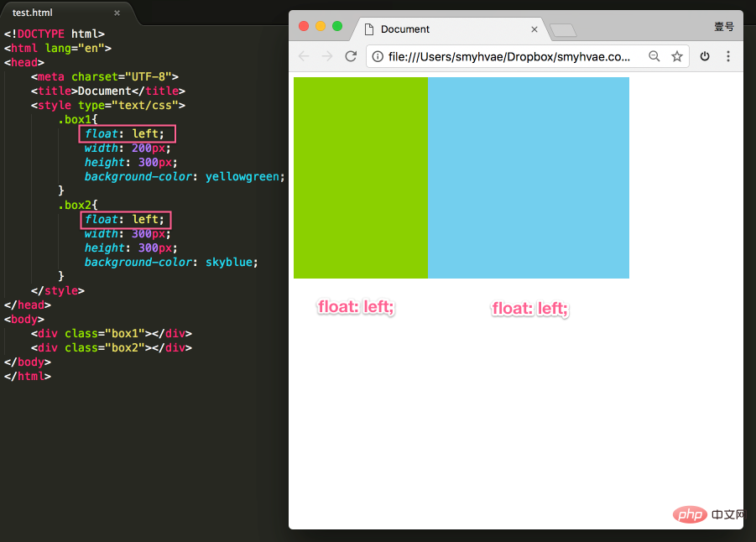
Task: Open the site information icon before the URL
Action: coord(378,56)
